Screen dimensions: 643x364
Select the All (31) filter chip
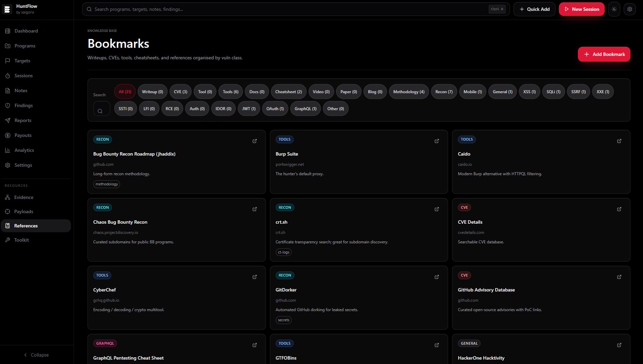tap(125, 92)
